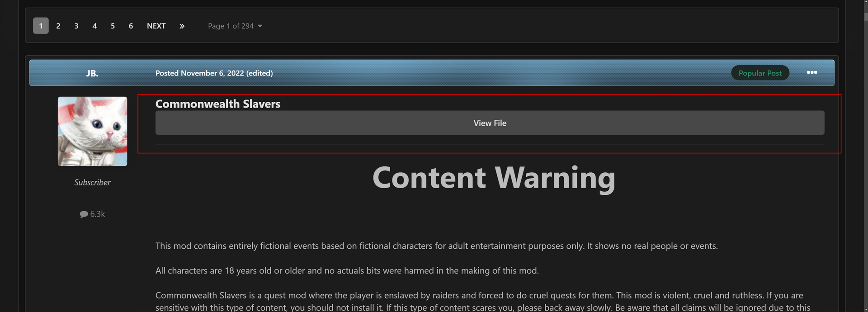The height and width of the screenshot is (312, 868).
Task: Click the View File button
Action: click(x=490, y=123)
